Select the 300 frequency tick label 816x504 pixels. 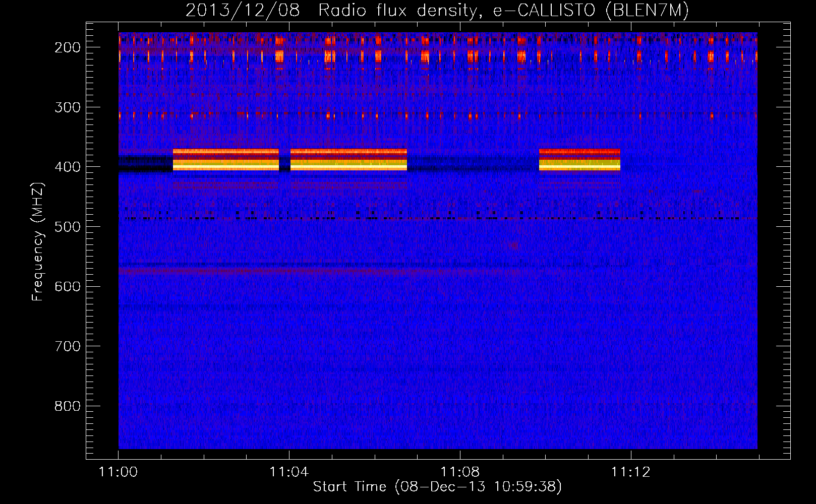click(x=68, y=107)
